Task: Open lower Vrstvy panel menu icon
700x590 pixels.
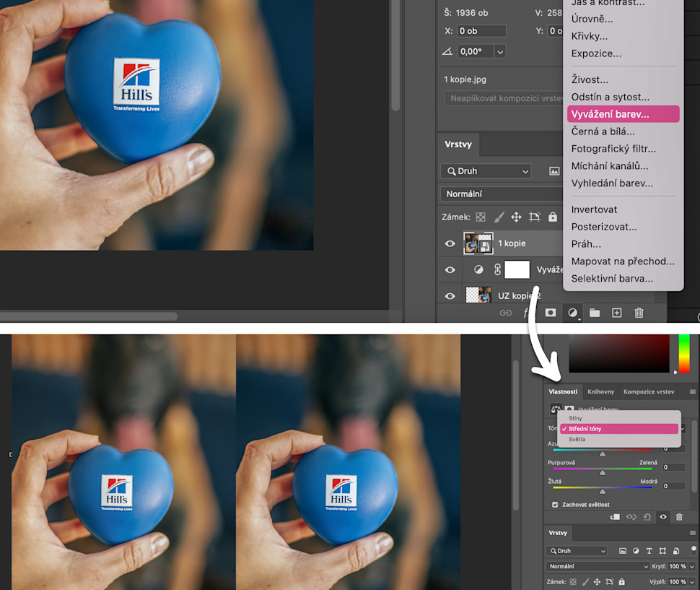Action: 692,533
